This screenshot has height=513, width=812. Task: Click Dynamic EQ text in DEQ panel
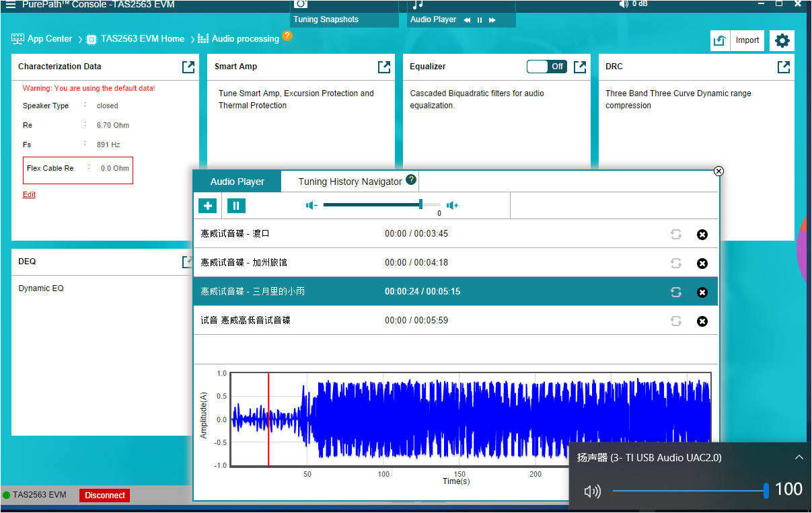(x=41, y=288)
